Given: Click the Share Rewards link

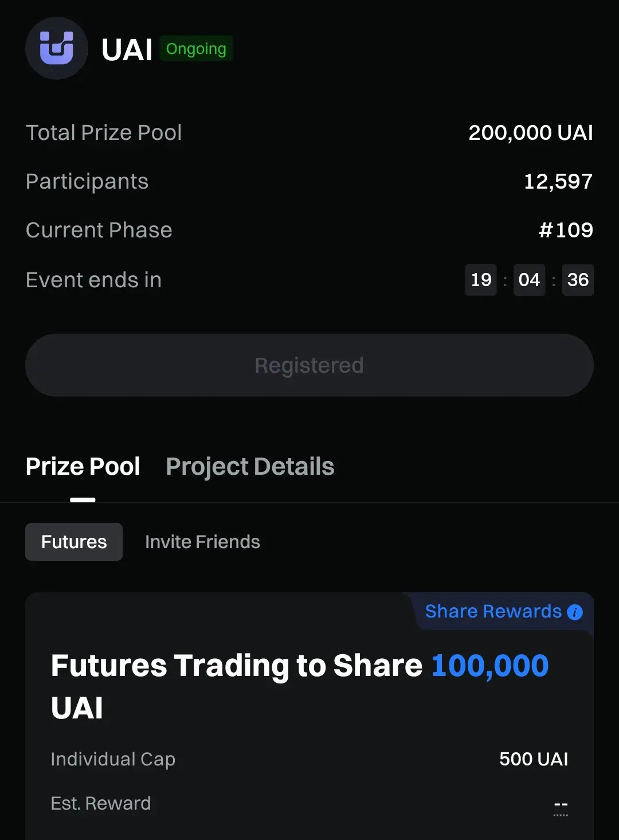Looking at the screenshot, I should [x=493, y=611].
